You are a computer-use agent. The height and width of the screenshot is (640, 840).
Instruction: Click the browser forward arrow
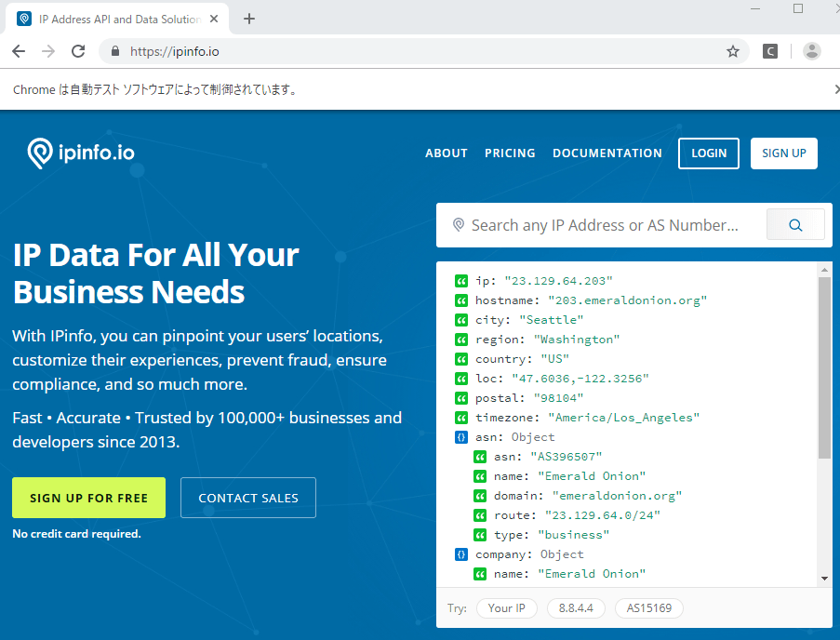[x=48, y=51]
